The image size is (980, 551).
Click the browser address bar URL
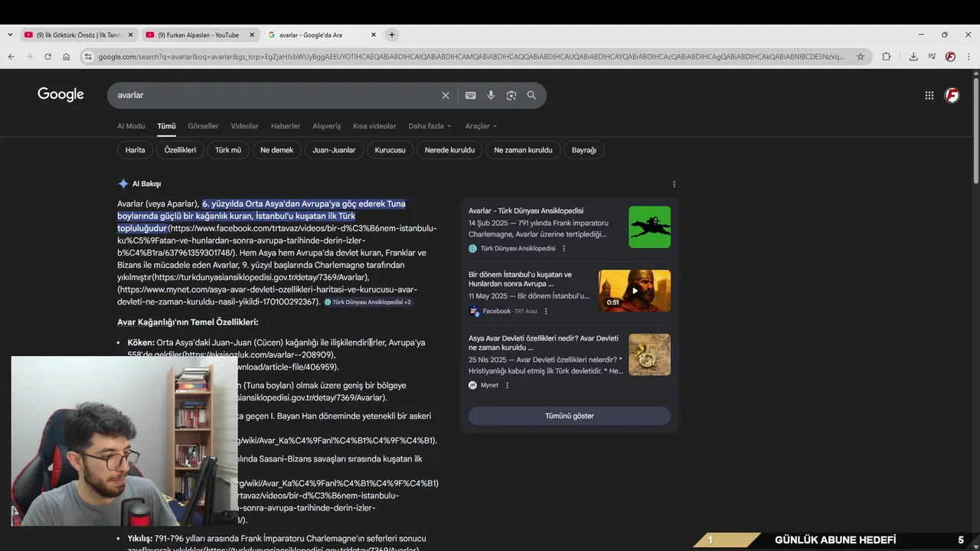click(x=471, y=57)
